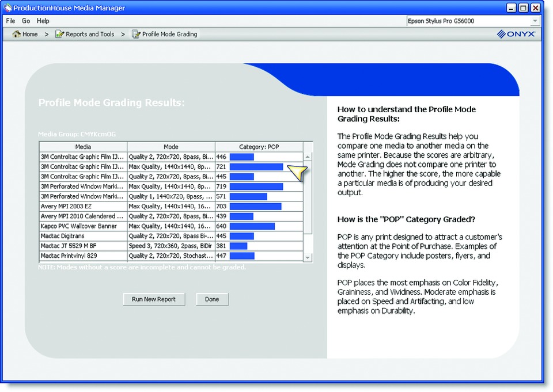Click the score value 640

click(221, 226)
